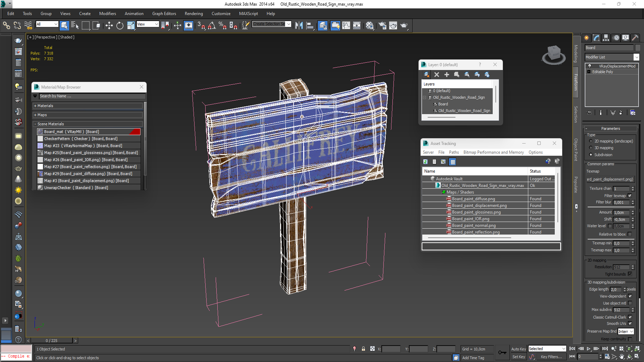The image size is (644, 362).
Task: Select 3D mapping radio button
Action: pos(591,148)
